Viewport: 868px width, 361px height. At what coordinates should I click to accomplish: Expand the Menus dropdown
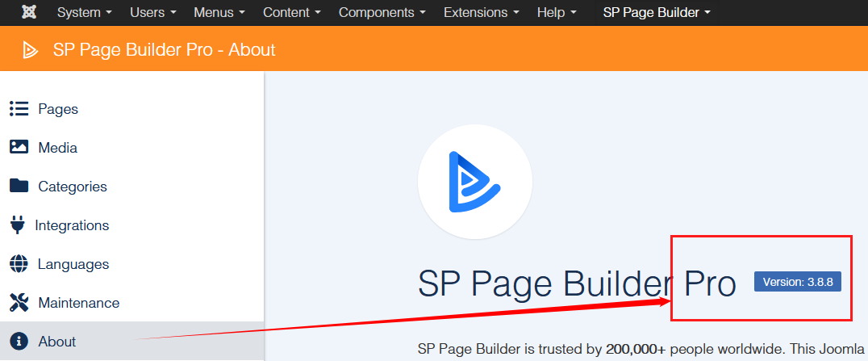point(219,12)
